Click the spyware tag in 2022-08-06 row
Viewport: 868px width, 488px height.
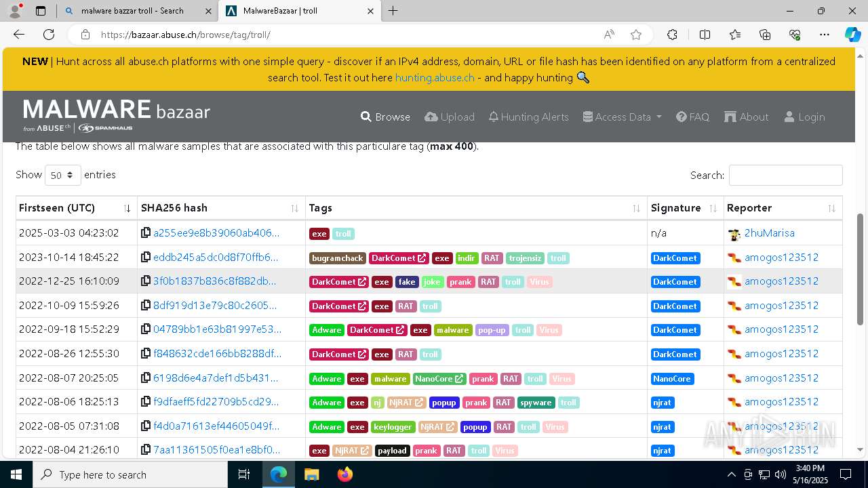coord(536,403)
